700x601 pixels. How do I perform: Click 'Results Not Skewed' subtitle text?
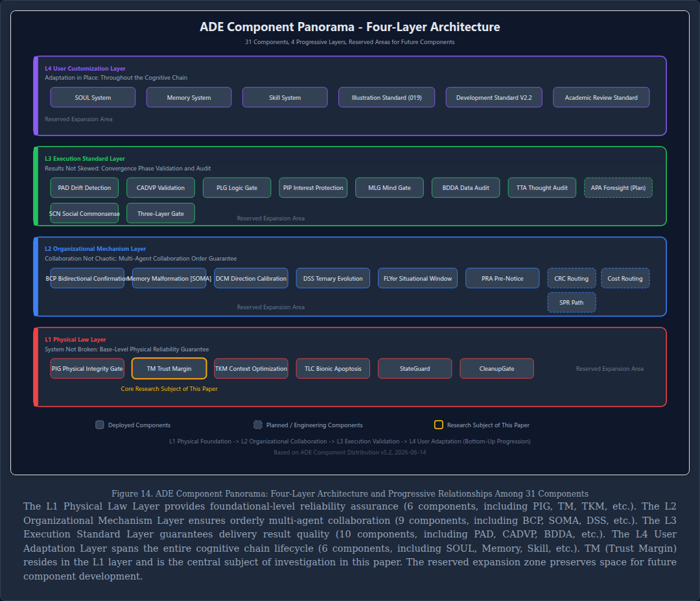(x=128, y=169)
